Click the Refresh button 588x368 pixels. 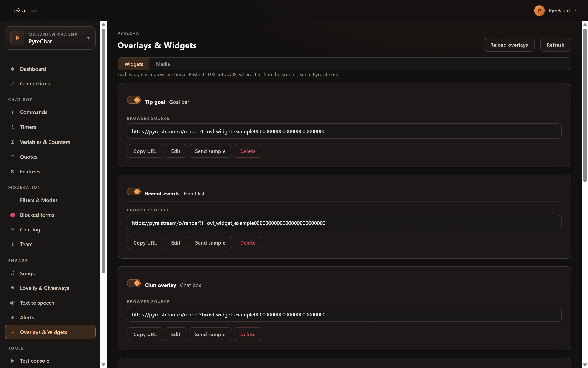pos(556,45)
